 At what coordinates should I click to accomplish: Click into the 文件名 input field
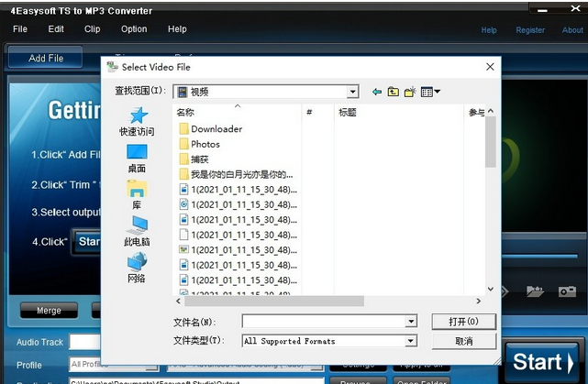[x=324, y=322]
